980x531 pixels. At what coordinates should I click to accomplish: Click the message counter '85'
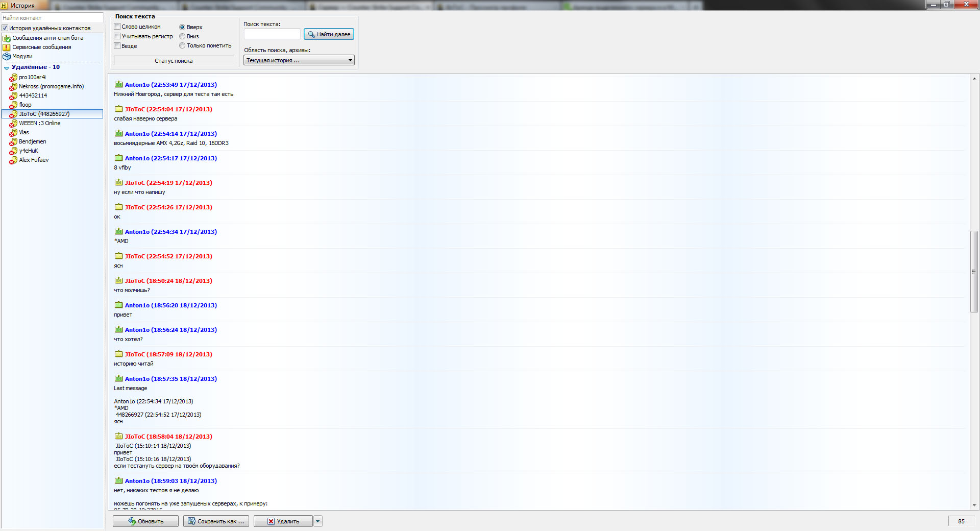(x=961, y=521)
